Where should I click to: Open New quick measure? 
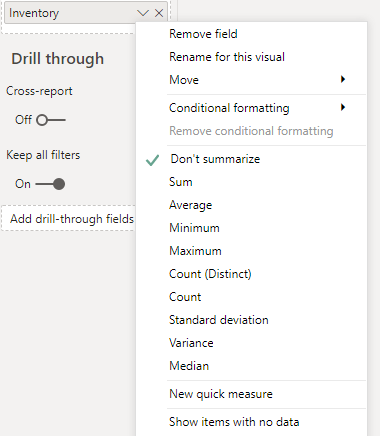tap(221, 394)
